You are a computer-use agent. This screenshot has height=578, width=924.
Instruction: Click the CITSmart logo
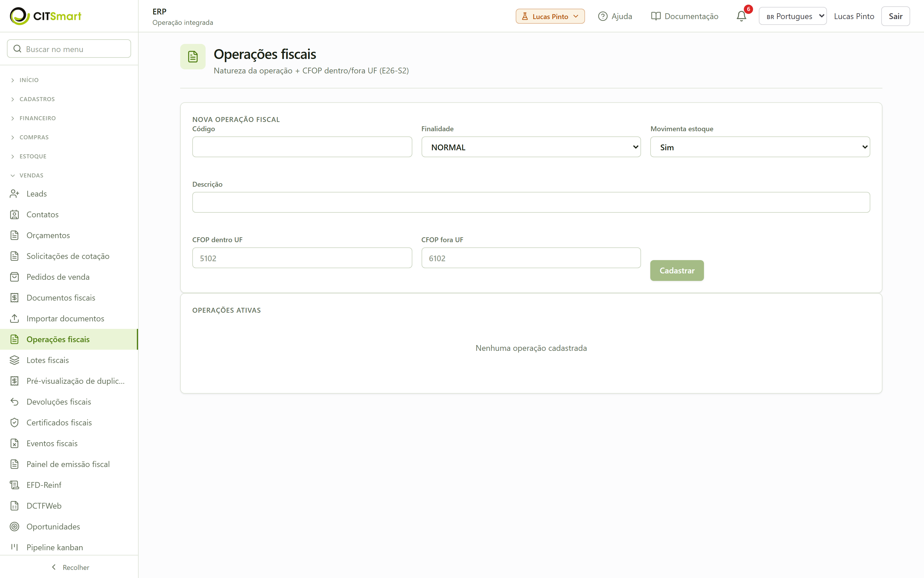(45, 16)
